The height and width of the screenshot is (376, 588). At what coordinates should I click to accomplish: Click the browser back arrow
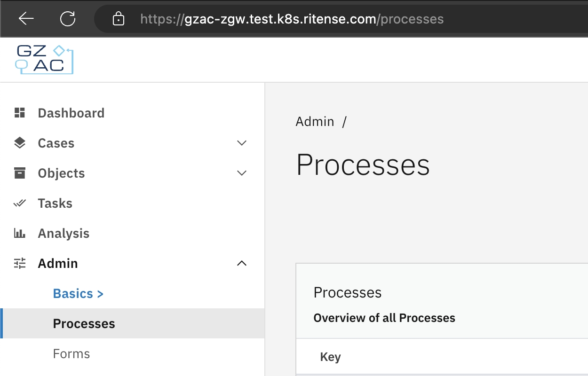pyautogui.click(x=26, y=19)
